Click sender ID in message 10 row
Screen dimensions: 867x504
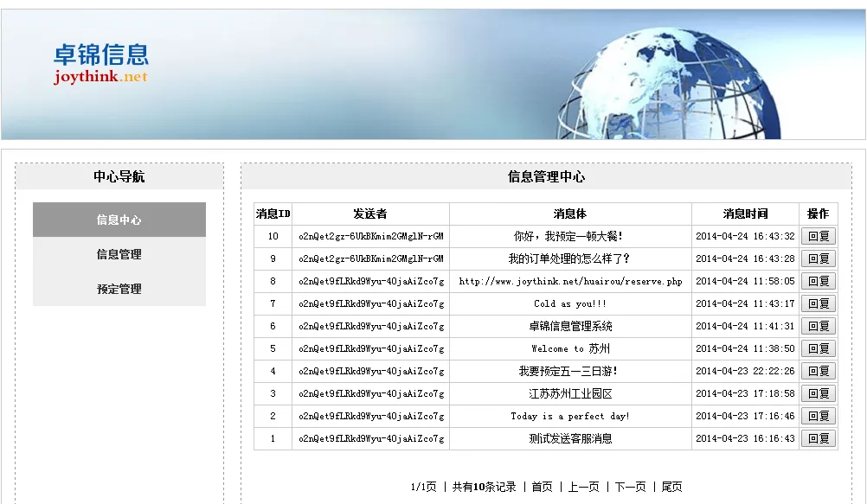pyautogui.click(x=371, y=237)
